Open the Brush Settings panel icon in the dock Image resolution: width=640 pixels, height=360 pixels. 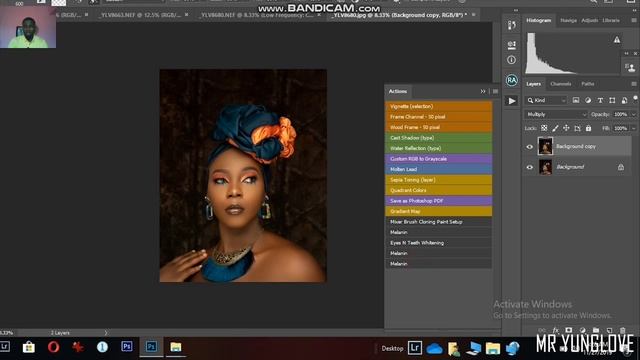(x=511, y=44)
